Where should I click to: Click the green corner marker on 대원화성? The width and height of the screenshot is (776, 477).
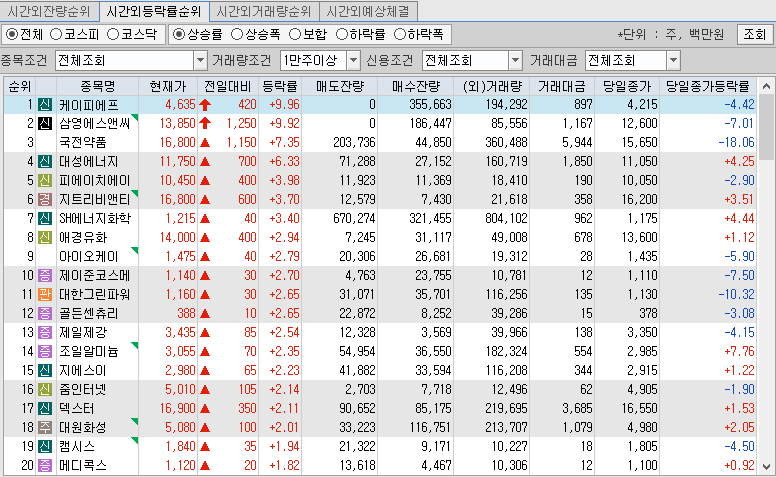coord(135,421)
